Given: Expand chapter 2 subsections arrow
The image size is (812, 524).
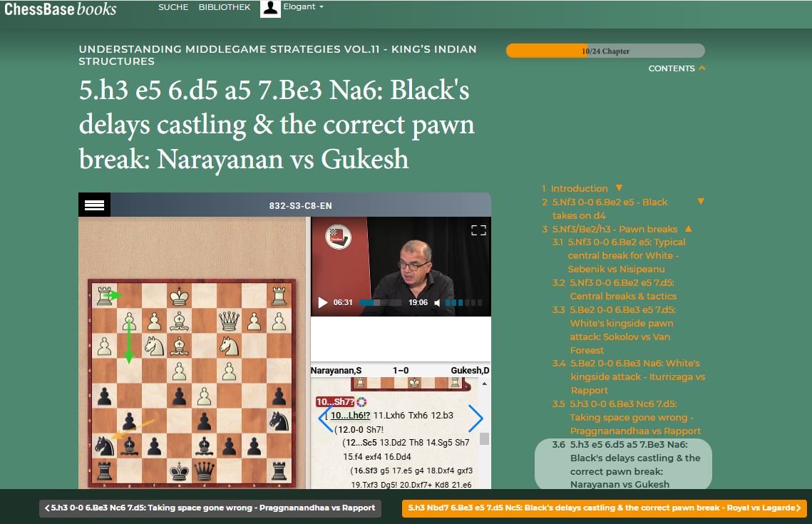Looking at the screenshot, I should [700, 202].
